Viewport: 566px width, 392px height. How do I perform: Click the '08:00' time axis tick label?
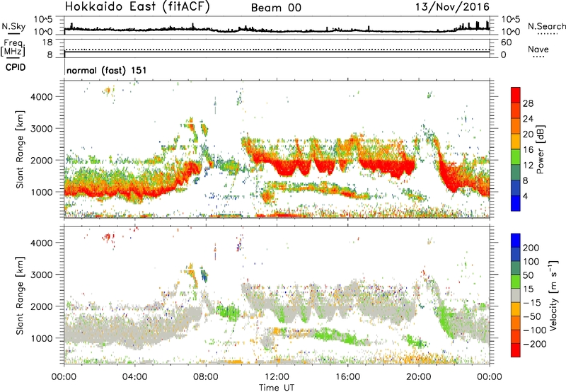coord(206,377)
